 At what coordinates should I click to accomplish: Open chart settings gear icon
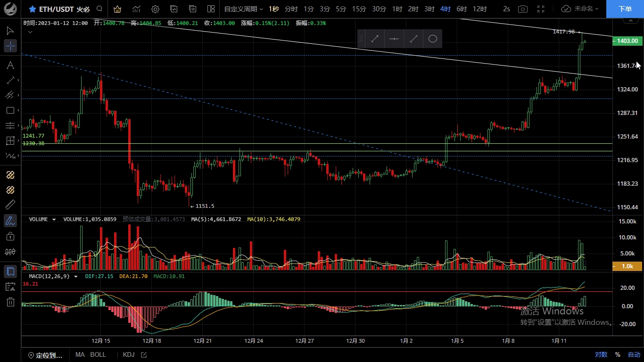pos(155,9)
